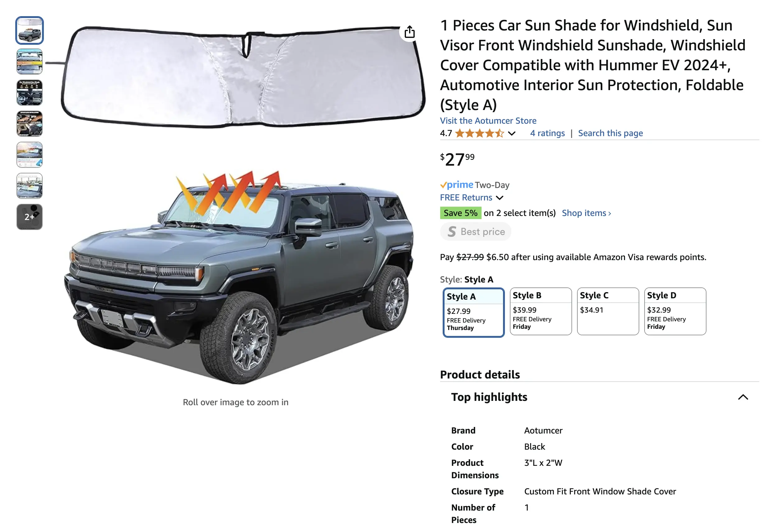Collapse the Top highlights section
This screenshot has width=769, height=532.
[x=743, y=397]
